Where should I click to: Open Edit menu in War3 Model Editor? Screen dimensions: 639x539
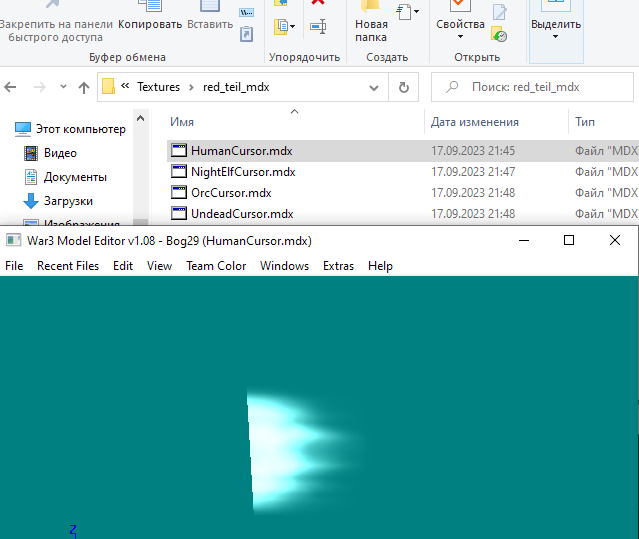pyautogui.click(x=123, y=266)
